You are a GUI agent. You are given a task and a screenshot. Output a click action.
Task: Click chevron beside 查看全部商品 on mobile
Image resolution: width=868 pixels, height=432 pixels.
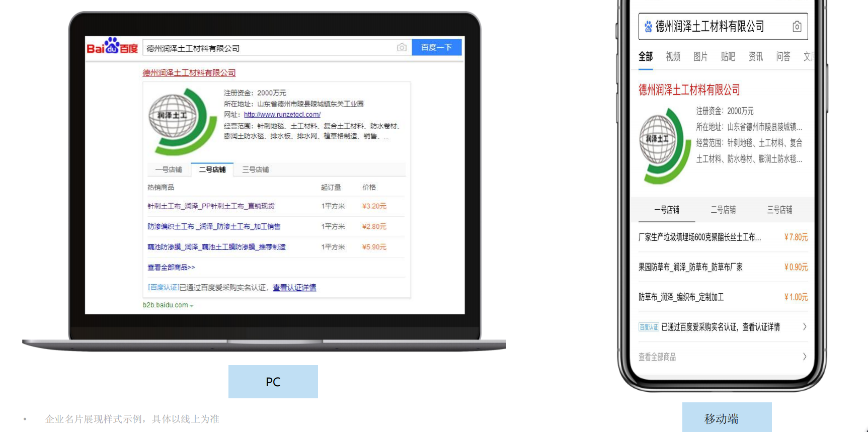(805, 357)
